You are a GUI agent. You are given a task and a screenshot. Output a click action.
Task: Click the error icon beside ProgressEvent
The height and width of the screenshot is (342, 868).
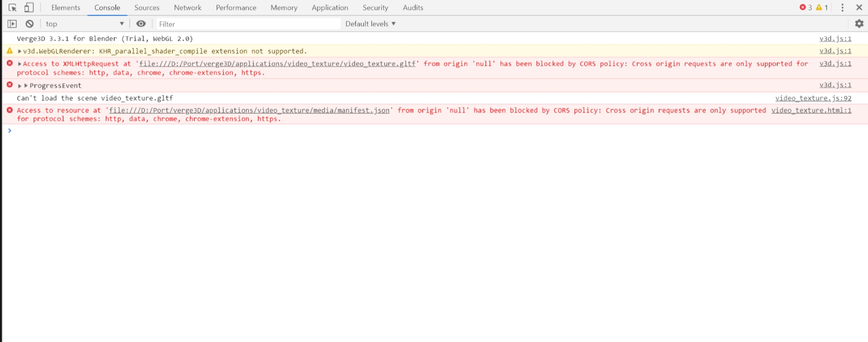tap(10, 84)
